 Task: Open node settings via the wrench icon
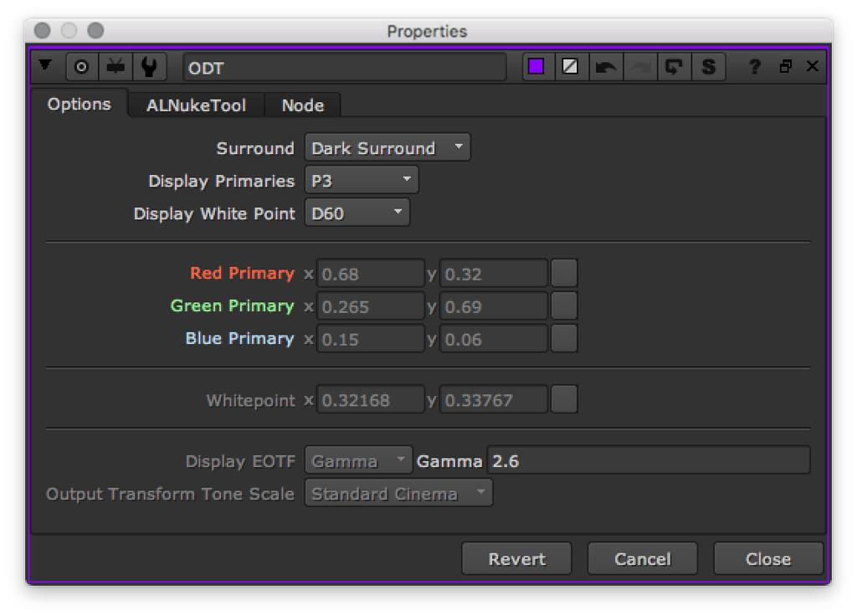point(149,66)
